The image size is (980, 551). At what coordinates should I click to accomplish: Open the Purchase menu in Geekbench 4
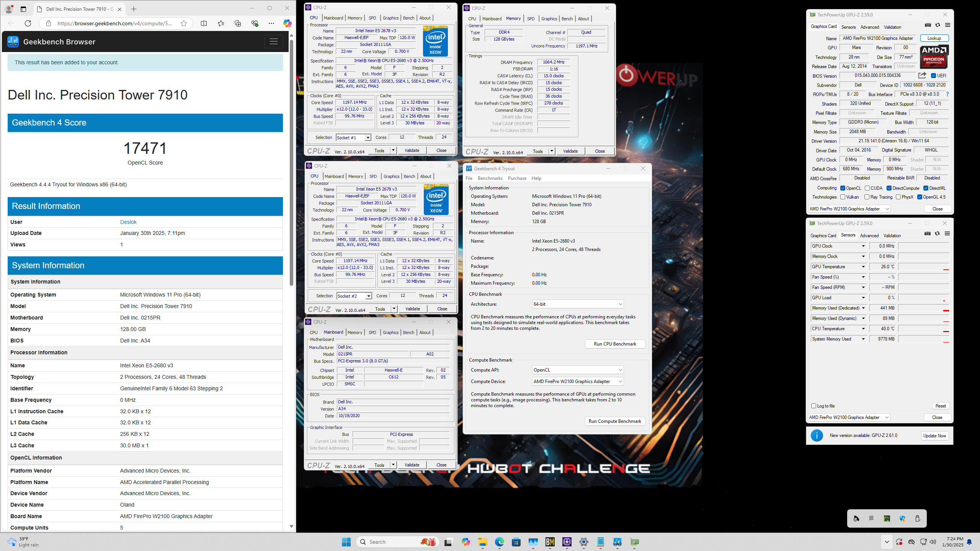click(x=517, y=178)
